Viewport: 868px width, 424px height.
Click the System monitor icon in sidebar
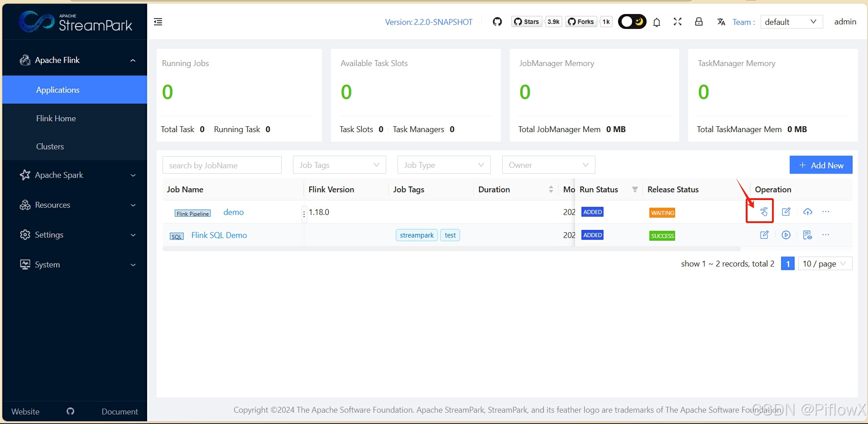25,265
